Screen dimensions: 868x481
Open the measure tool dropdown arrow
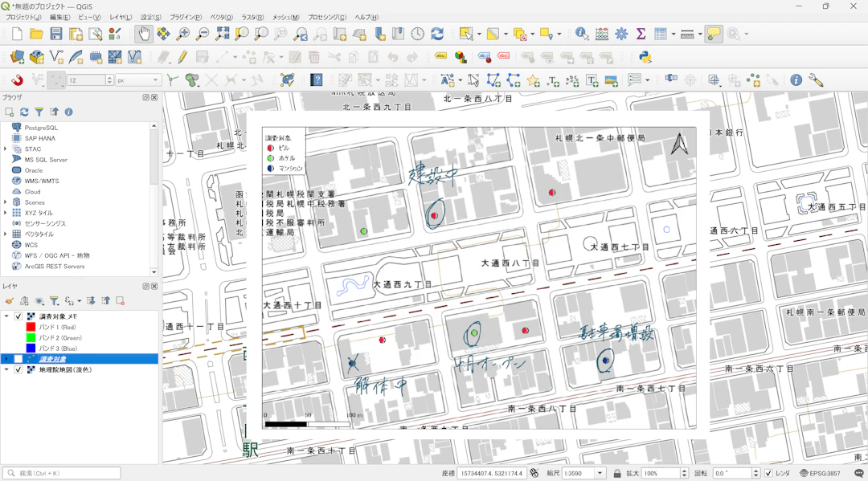(700, 35)
